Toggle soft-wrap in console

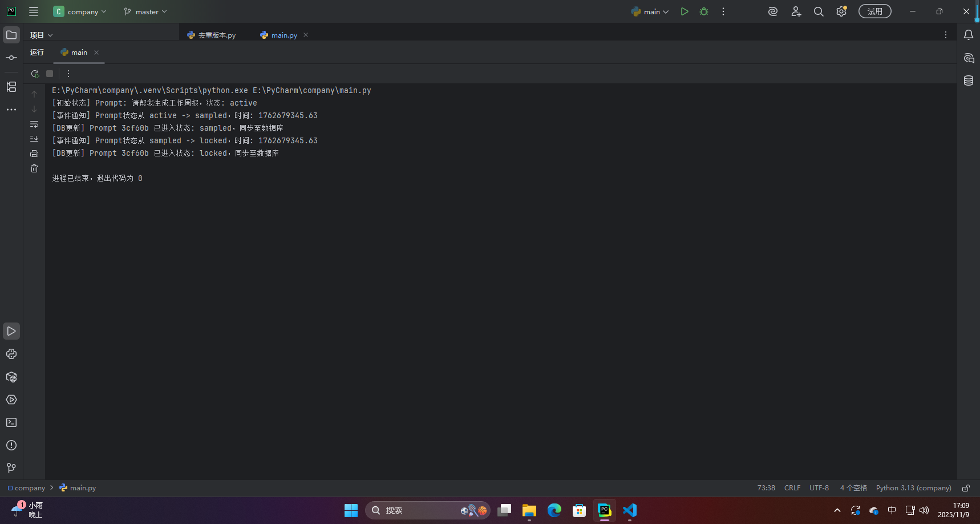point(34,124)
